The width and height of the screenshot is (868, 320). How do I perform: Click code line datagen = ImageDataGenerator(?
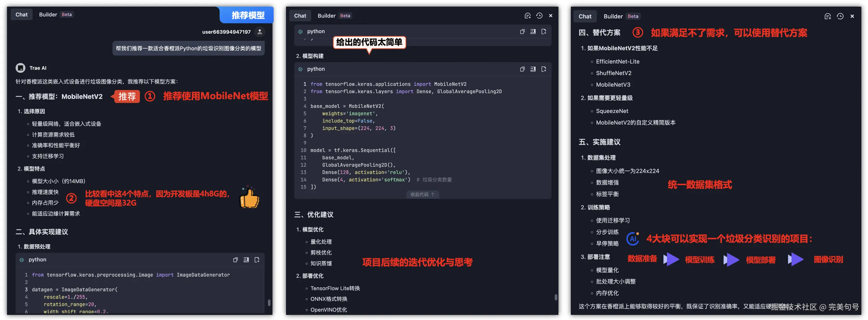(x=75, y=289)
